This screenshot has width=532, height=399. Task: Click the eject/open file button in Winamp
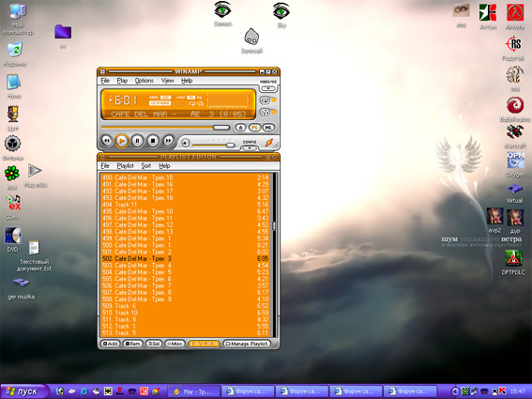240,128
